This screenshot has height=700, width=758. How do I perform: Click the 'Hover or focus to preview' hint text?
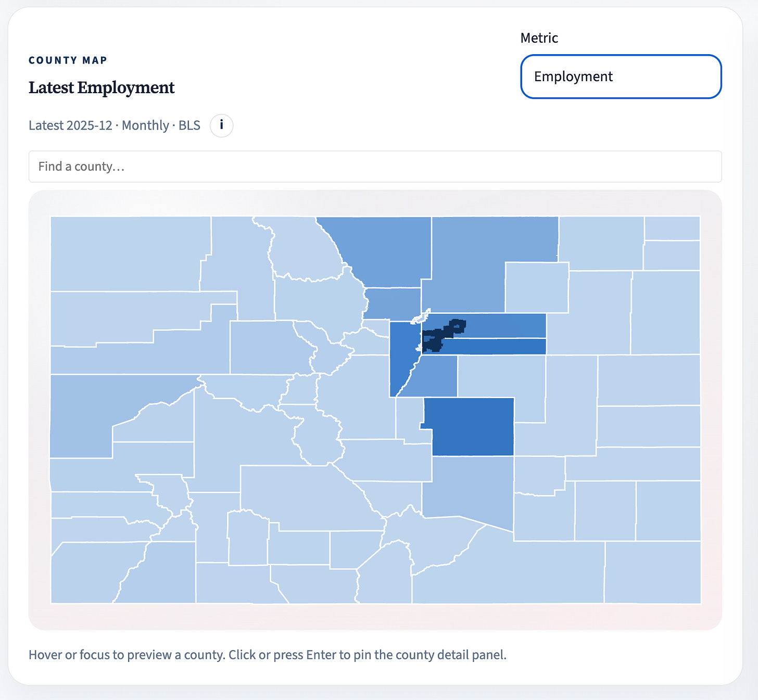point(268,655)
